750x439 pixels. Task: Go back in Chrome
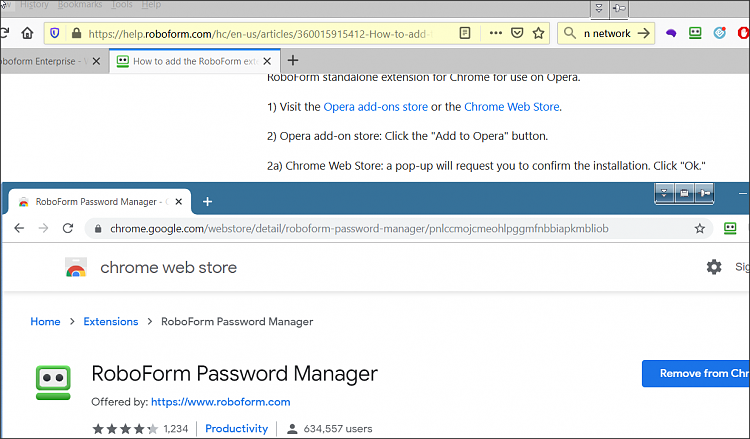coord(19,228)
